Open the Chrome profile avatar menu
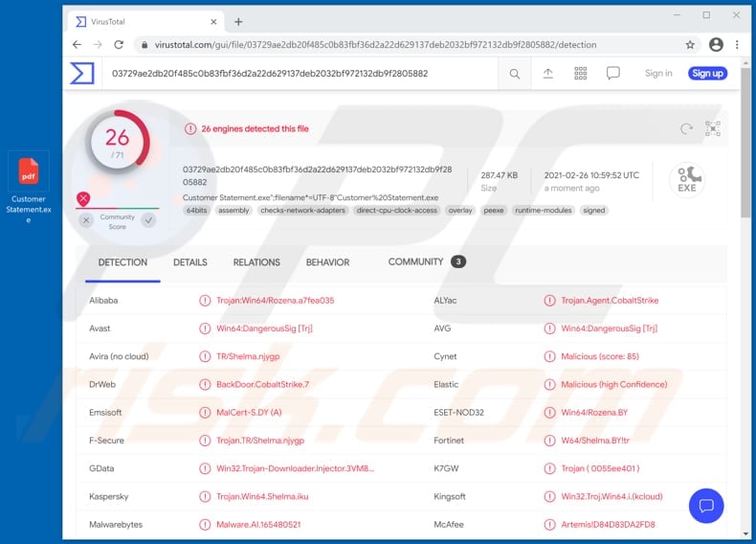756x544 pixels. point(716,45)
